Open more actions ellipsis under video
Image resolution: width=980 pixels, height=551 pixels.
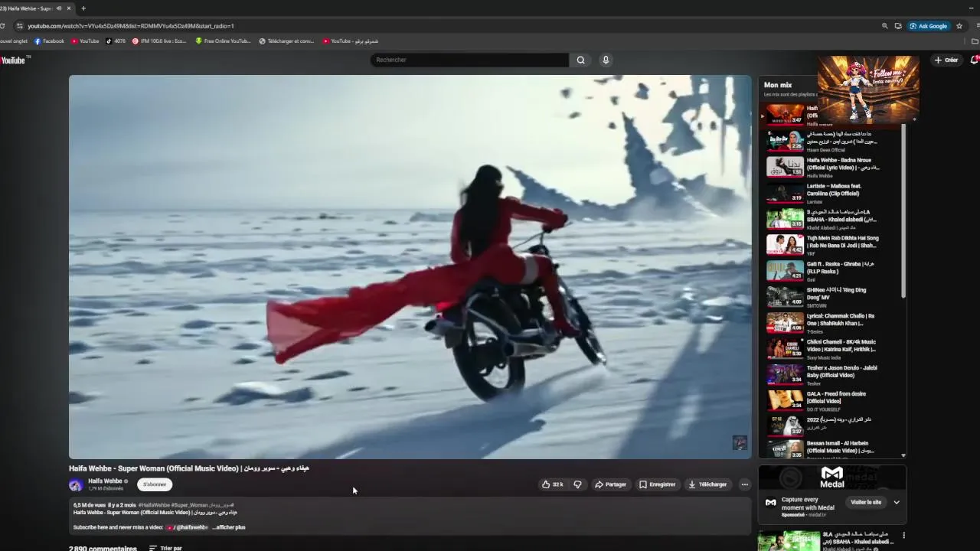click(744, 484)
